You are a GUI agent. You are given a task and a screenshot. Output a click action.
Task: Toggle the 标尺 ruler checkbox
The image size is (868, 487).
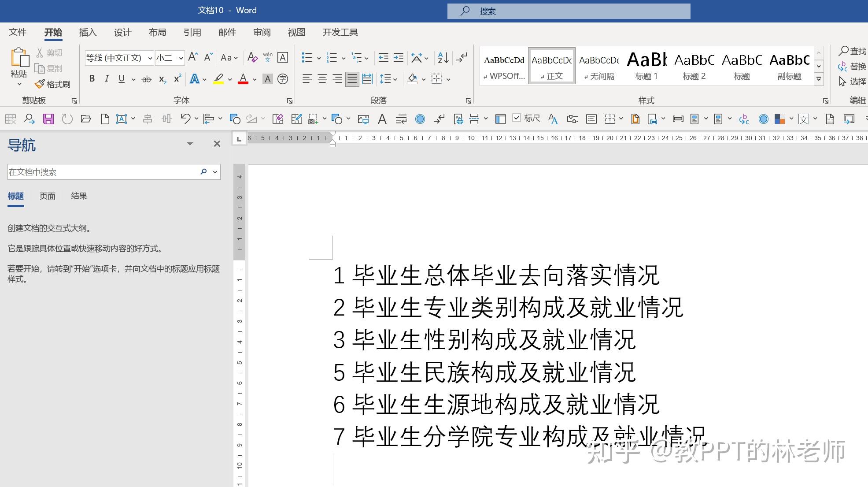[x=517, y=118]
